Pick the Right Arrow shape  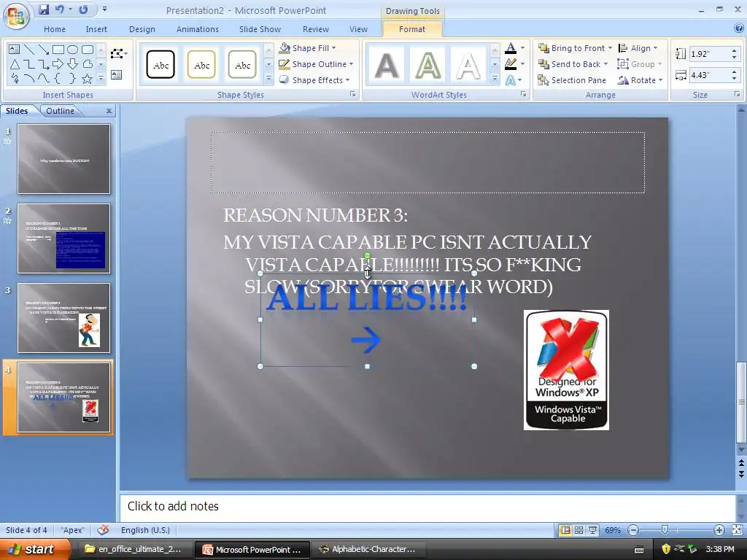coord(58,64)
